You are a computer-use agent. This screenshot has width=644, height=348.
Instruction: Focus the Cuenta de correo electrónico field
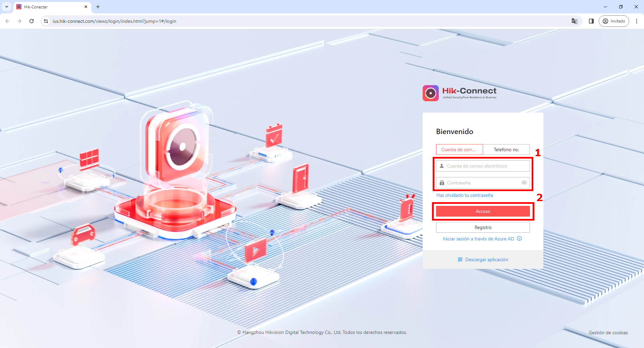483,166
